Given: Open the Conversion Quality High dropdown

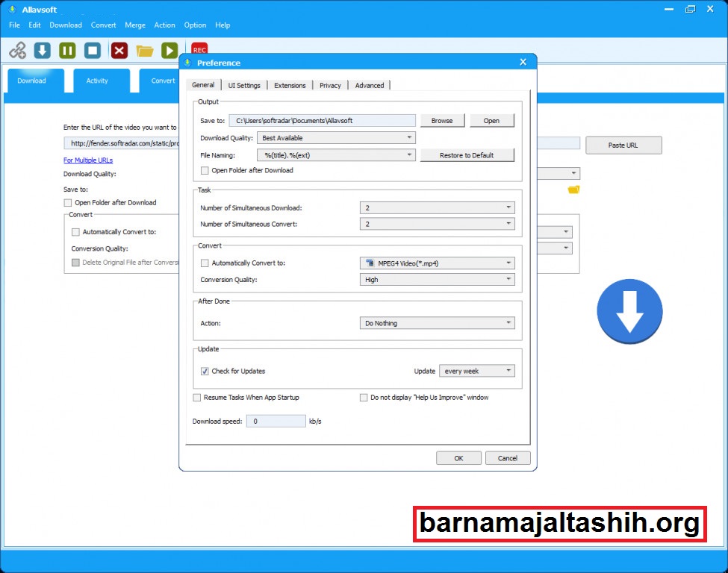Looking at the screenshot, I should pyautogui.click(x=437, y=279).
